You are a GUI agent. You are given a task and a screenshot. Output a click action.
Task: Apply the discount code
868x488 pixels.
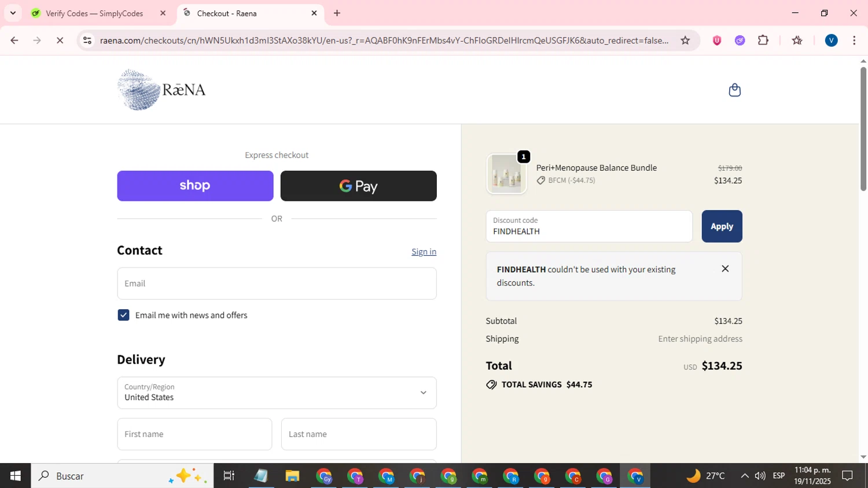(x=722, y=226)
